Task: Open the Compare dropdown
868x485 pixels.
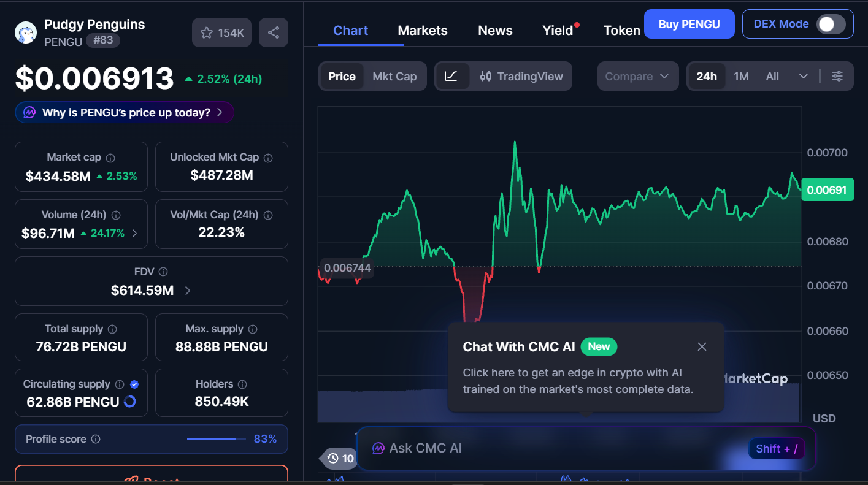Action: click(x=637, y=75)
